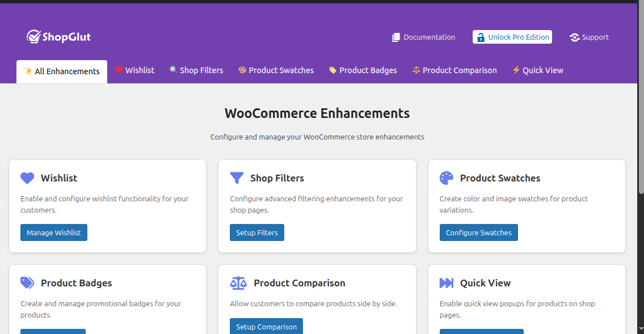The image size is (644, 334).
Task: Go to the Product Badges tab
Action: (x=363, y=70)
